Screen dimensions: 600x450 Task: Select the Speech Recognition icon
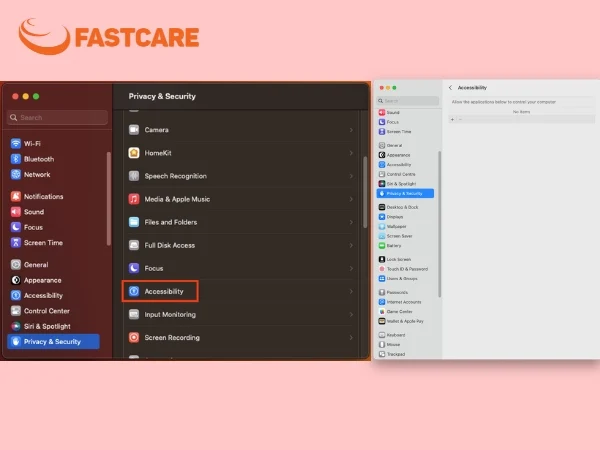coord(134,176)
